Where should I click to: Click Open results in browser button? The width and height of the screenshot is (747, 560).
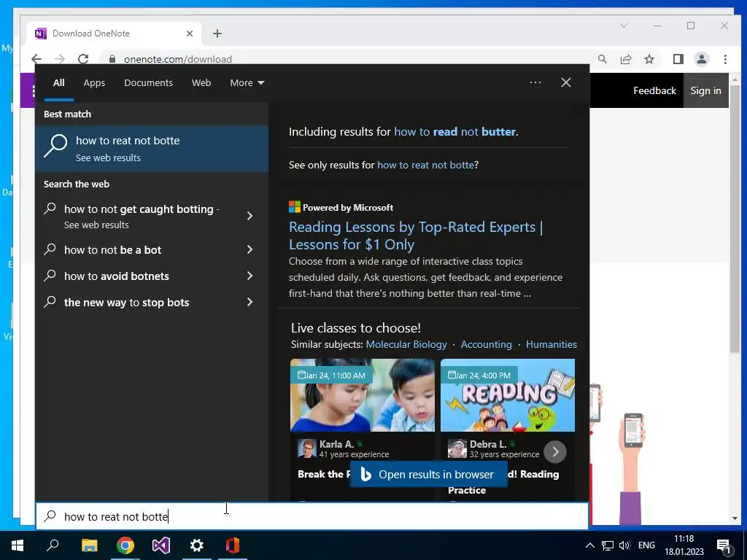pos(429,474)
